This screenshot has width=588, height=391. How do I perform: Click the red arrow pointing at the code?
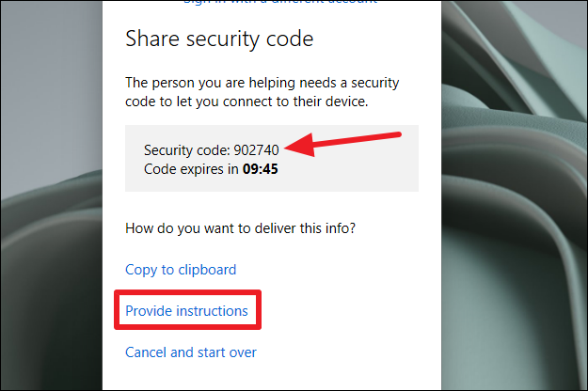point(342,144)
